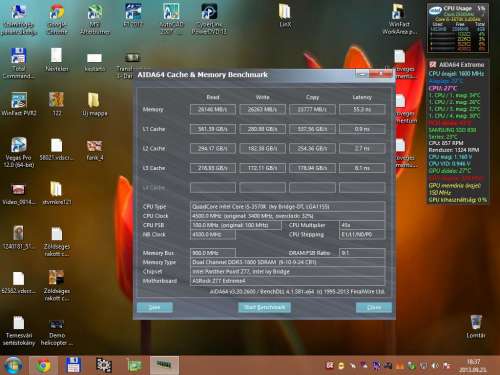
Task: Click the L3 Cache Copy value 178.94 GB/s
Action: click(x=312, y=168)
